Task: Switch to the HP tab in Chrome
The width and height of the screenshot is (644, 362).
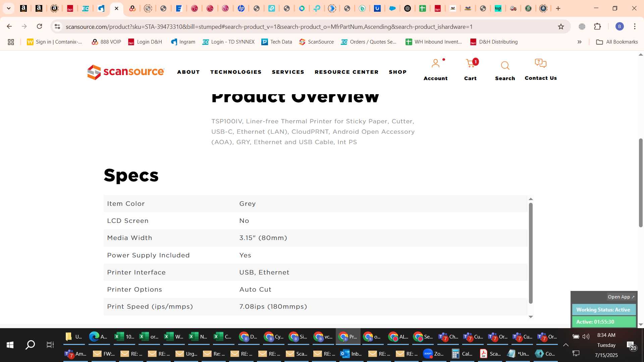Action: 241,8
